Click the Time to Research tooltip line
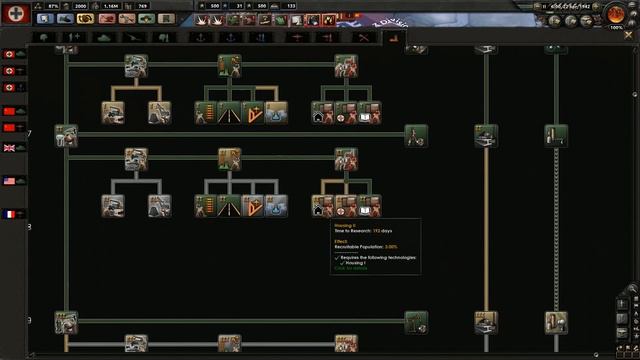Screen dimensions: 640x360 (x=363, y=231)
